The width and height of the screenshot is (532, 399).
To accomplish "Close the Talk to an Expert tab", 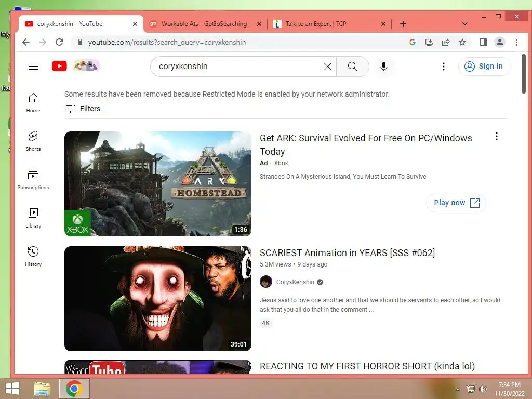I will pos(383,24).
